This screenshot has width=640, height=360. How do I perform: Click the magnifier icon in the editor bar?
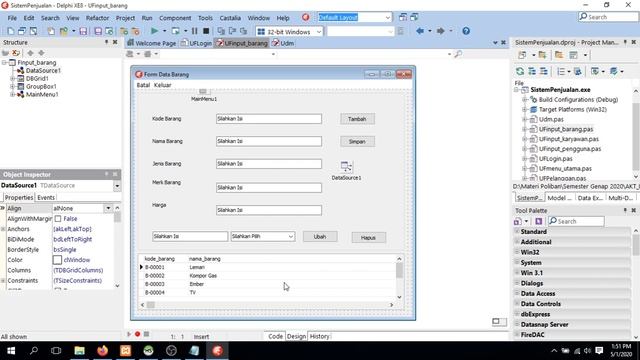coord(458,54)
